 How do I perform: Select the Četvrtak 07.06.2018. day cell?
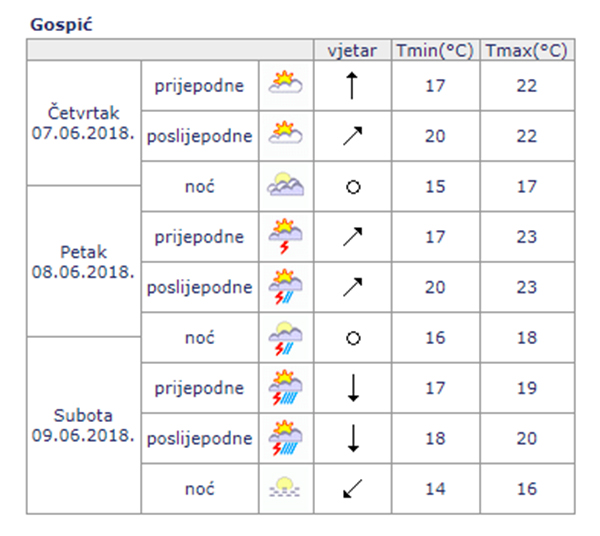click(x=83, y=123)
